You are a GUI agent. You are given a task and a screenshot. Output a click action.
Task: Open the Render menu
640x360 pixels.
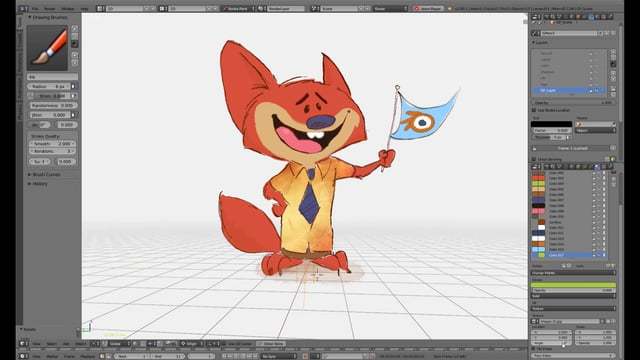coord(50,8)
